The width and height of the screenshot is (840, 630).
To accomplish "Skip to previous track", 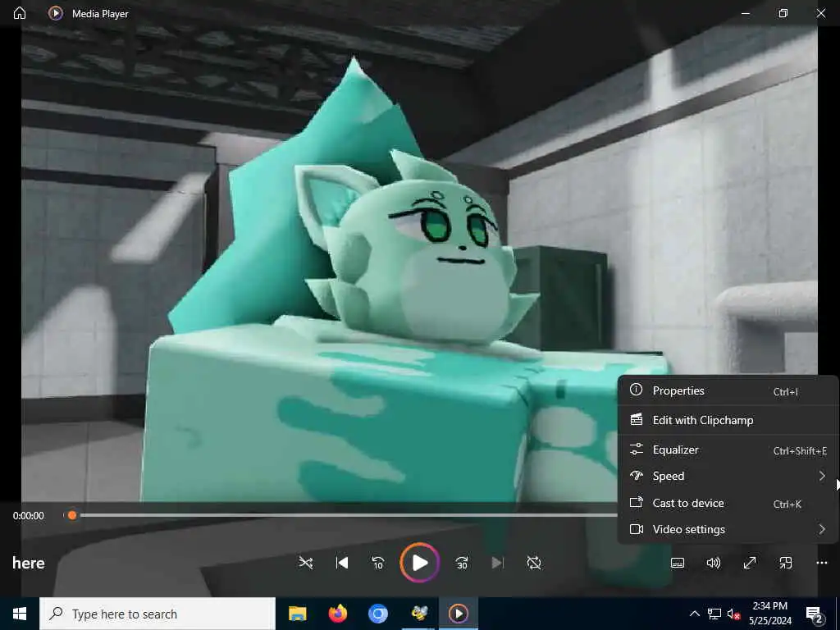I will tap(342, 563).
